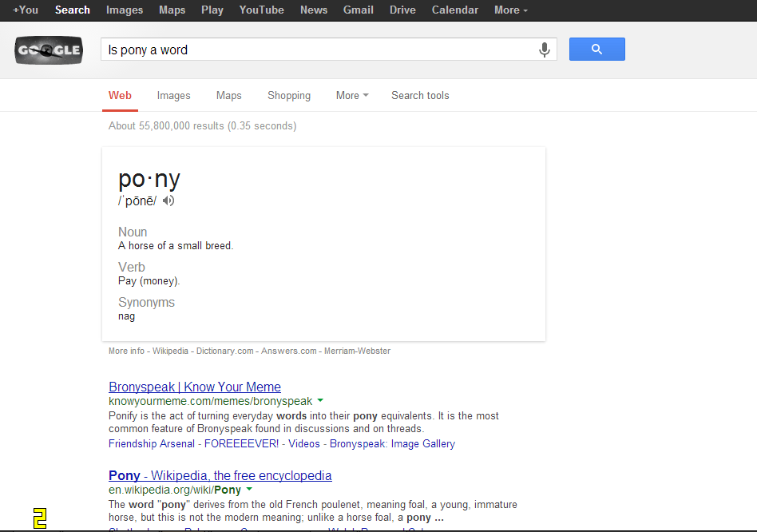Click the Google doodle logo
Image resolution: width=757 pixels, height=532 pixels.
tap(49, 51)
